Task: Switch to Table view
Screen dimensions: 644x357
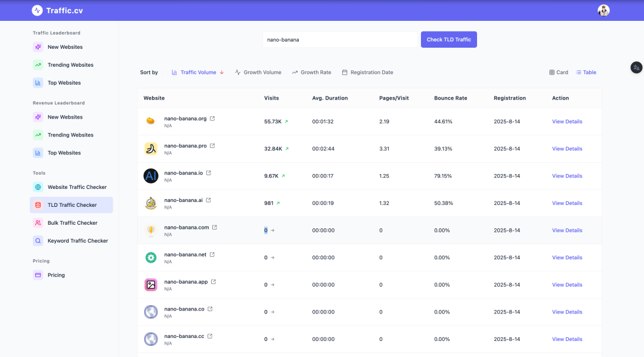Action: click(586, 72)
